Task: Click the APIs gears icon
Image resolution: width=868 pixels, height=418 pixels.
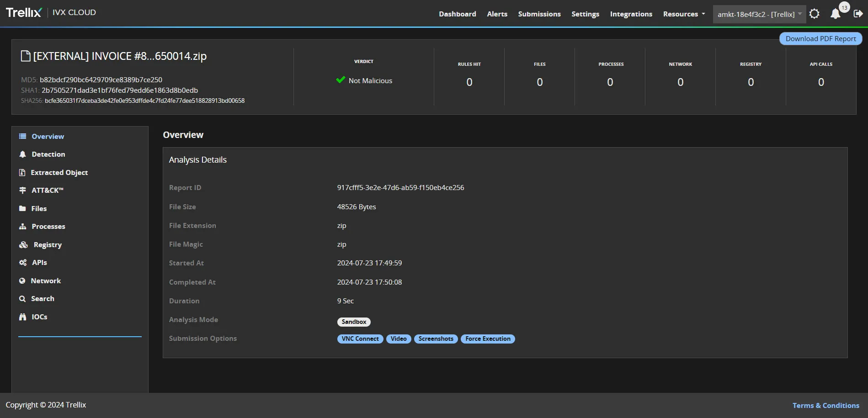Action: [23, 263]
